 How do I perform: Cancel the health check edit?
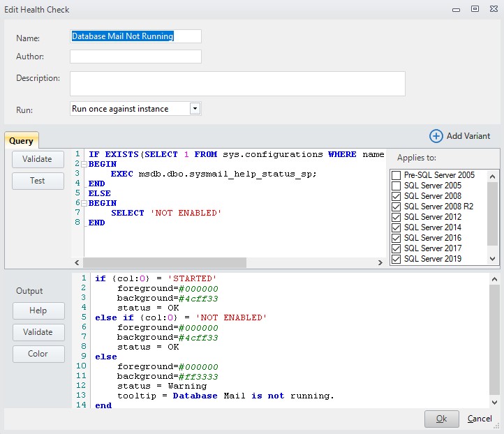pos(480,419)
